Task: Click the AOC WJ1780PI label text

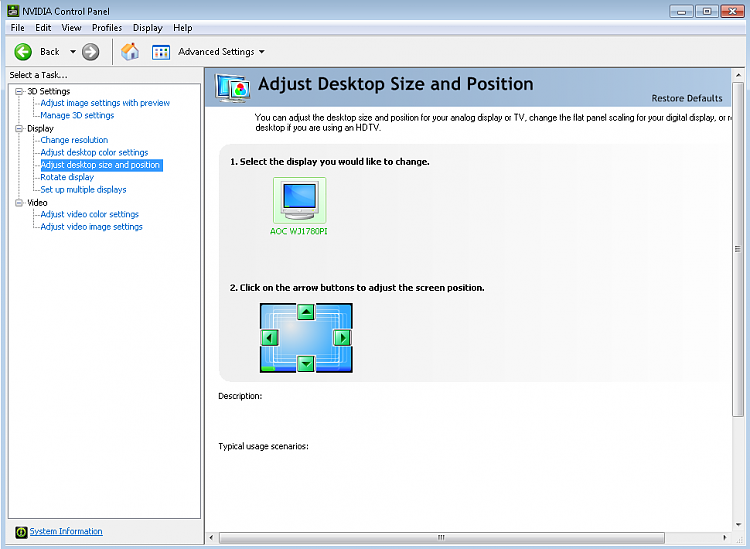Action: point(299,231)
